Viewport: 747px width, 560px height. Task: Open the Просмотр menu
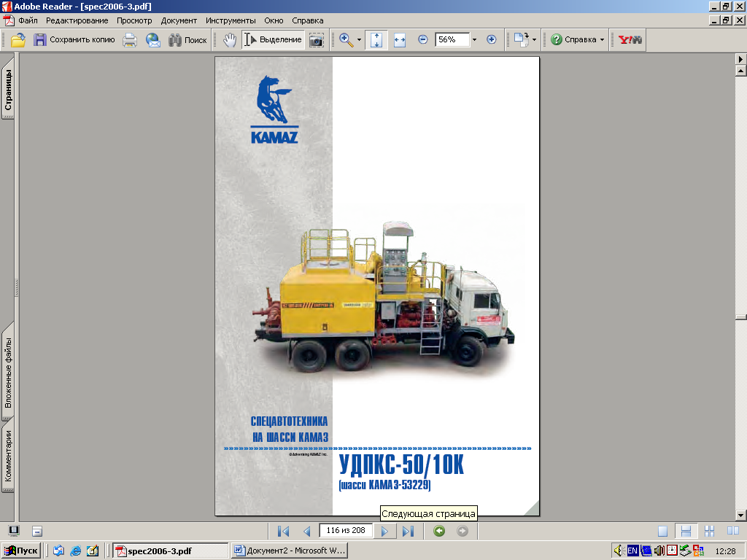[134, 20]
